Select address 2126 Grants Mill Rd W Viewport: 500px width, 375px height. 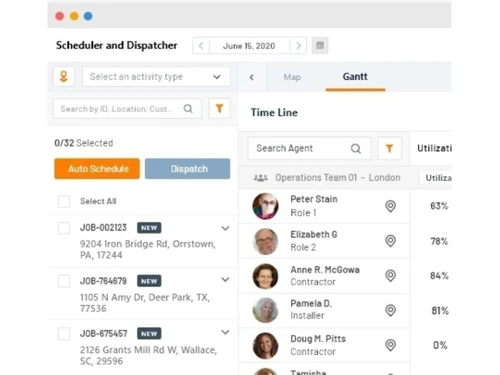[148, 355]
